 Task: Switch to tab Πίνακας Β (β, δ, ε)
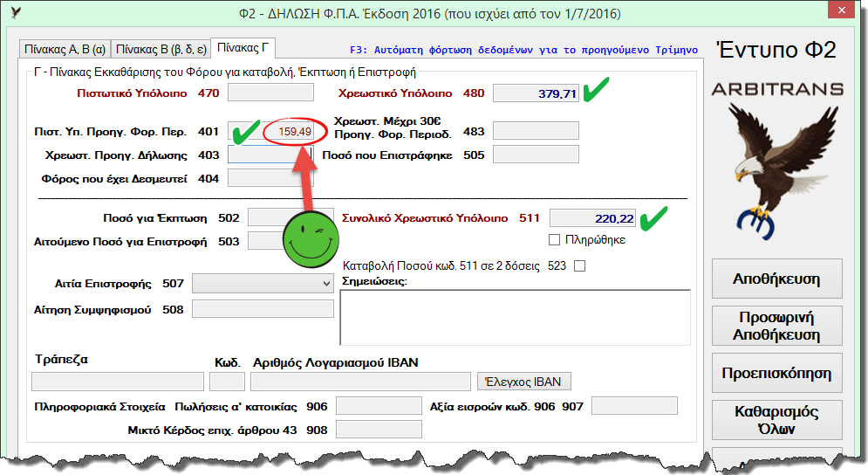[161, 49]
